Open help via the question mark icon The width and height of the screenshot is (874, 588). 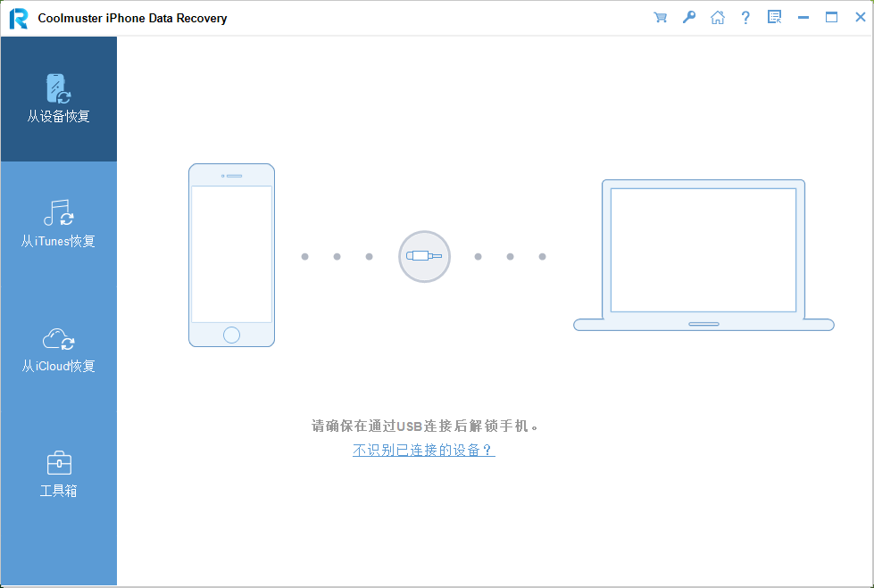(745, 17)
